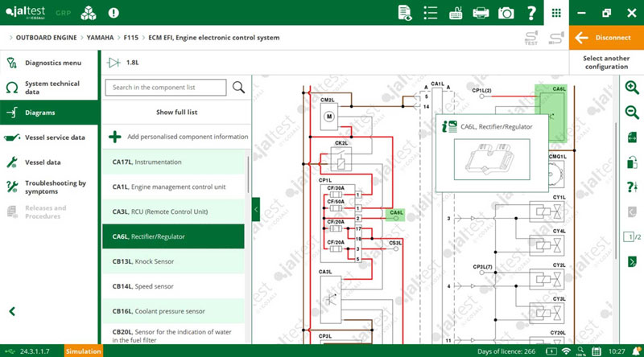Click the CK2L relay symbol in diagram
Screen dimensions: 644x357
point(341,159)
